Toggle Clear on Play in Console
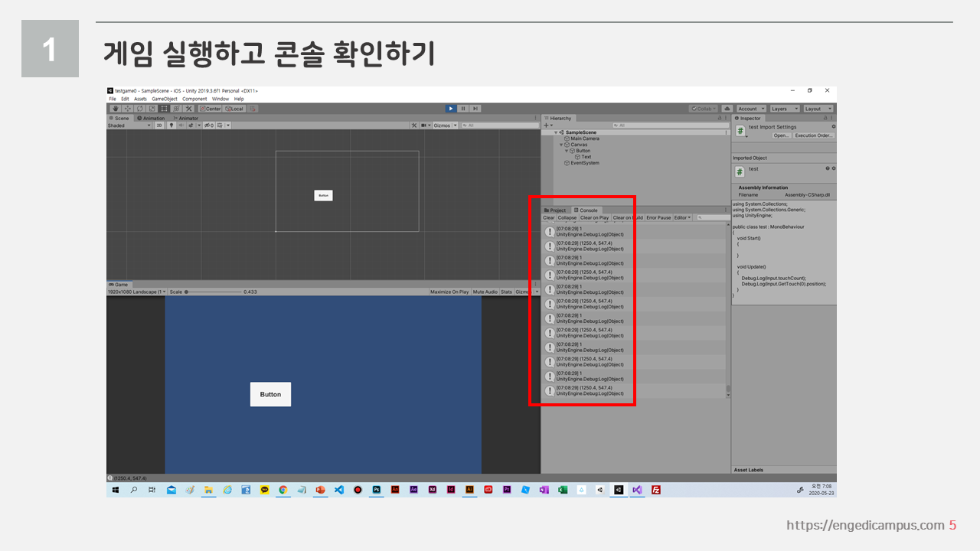Viewport: 980px width, 551px height. coord(595,217)
